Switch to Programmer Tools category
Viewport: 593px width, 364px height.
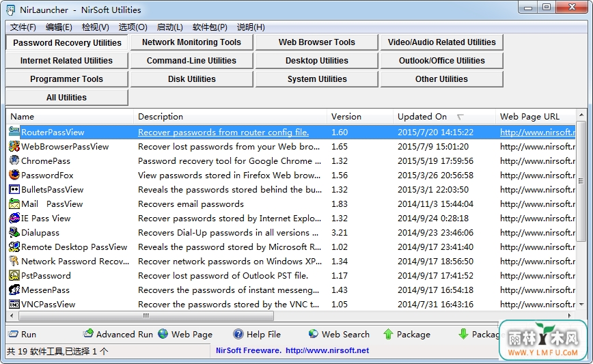[x=67, y=79]
